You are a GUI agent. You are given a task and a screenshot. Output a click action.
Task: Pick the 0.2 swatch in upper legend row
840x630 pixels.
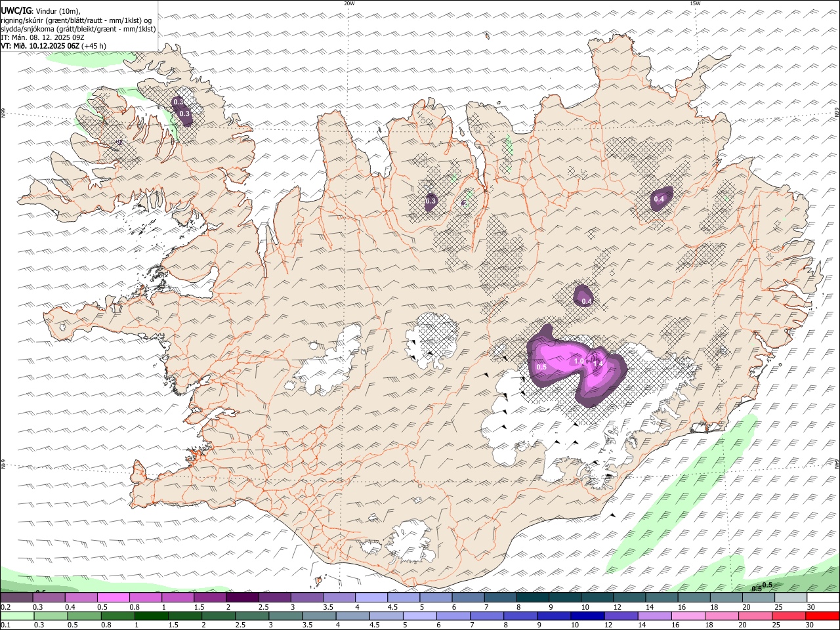[16, 597]
